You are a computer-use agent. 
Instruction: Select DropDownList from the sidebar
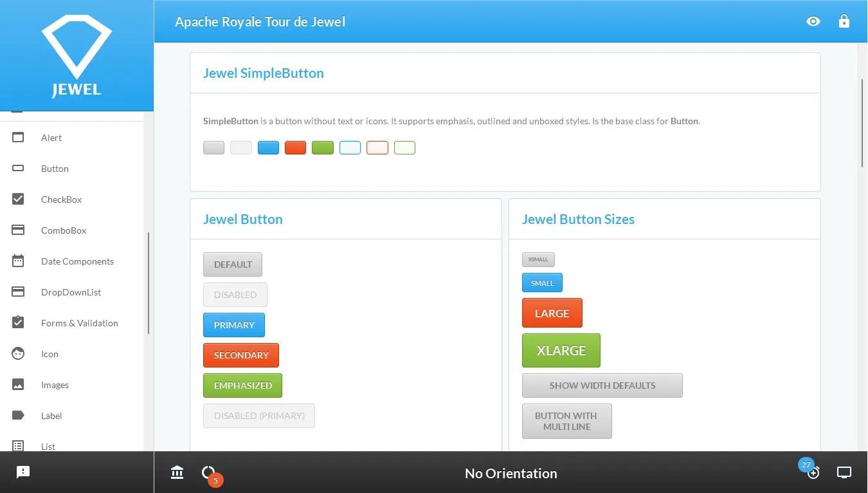[72, 292]
